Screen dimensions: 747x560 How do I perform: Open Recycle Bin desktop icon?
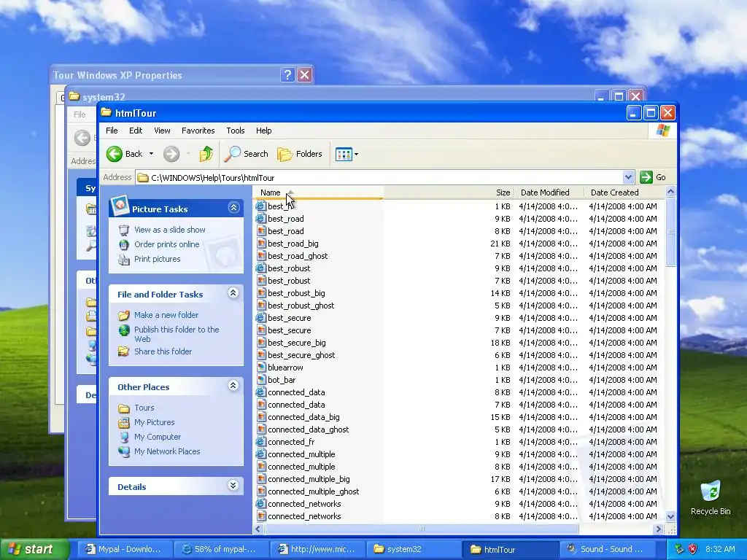click(711, 498)
